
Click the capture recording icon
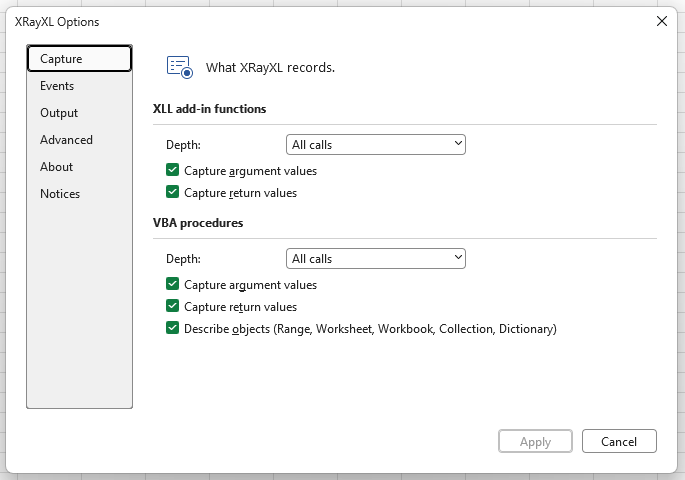(x=180, y=67)
